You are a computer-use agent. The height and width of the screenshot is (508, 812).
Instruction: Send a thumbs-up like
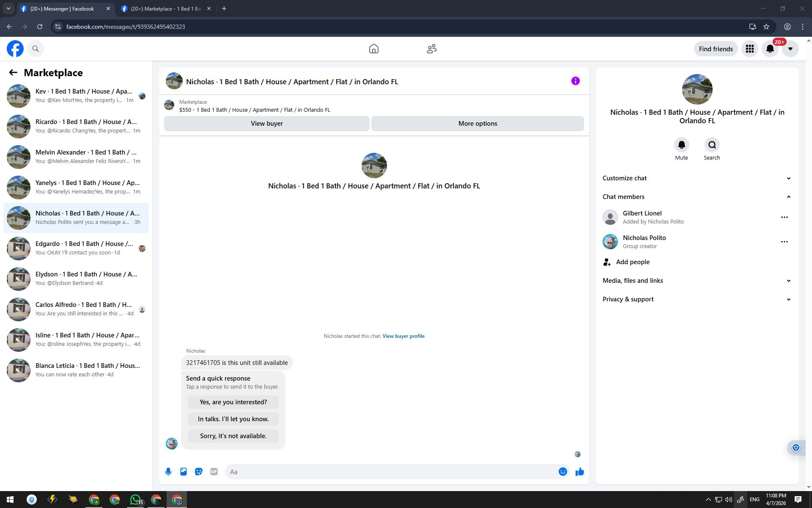579,472
